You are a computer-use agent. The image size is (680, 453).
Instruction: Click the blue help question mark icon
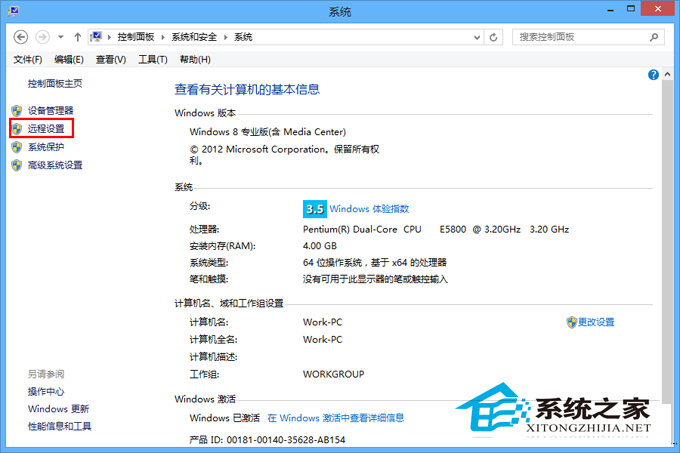(653, 75)
